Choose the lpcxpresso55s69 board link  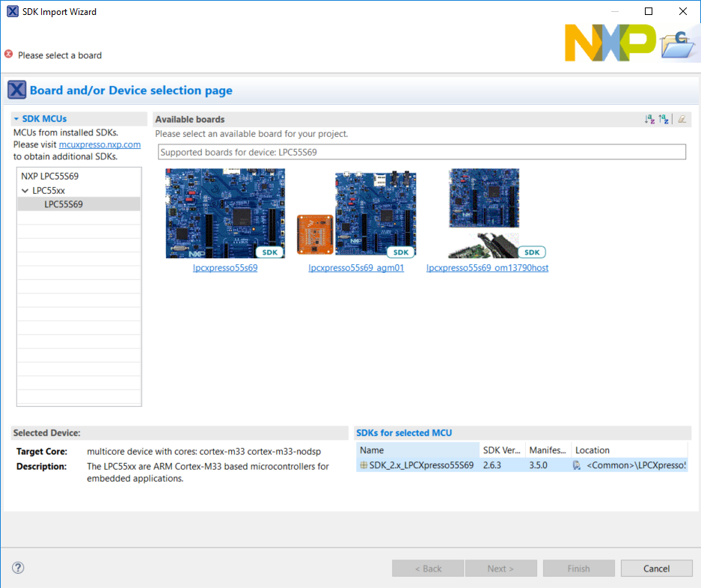pyautogui.click(x=224, y=268)
